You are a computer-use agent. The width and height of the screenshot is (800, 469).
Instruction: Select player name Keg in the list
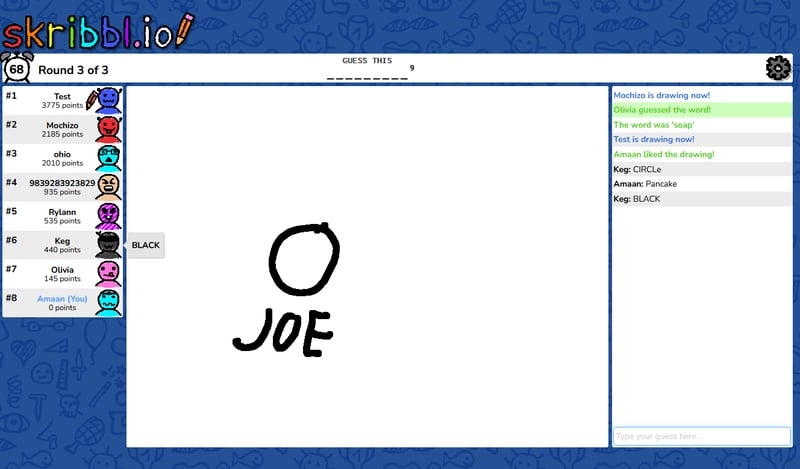(62, 241)
